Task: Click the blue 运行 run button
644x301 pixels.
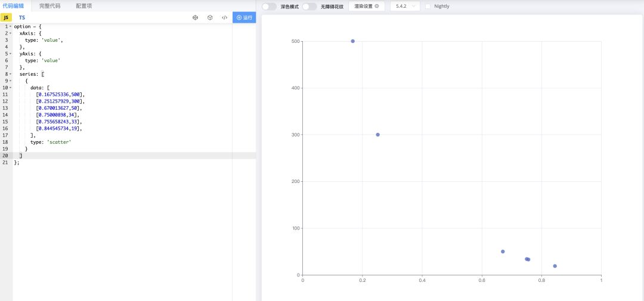Action: click(244, 18)
